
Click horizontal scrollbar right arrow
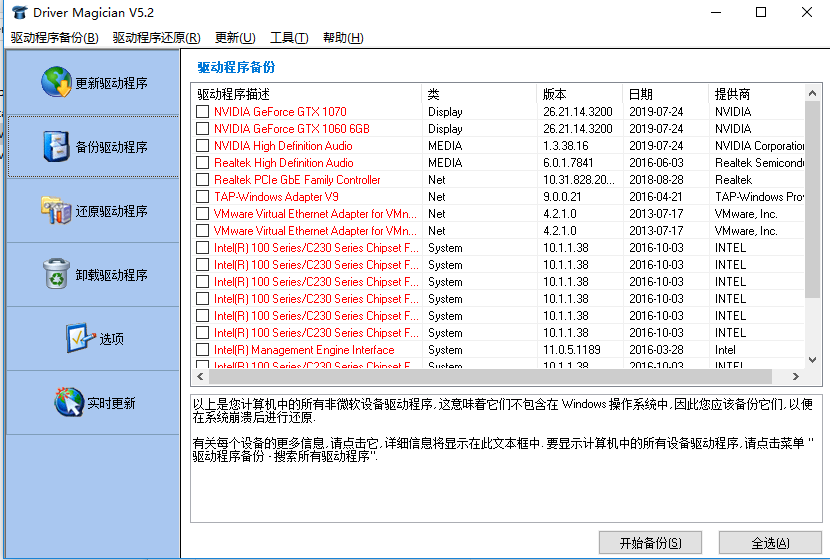point(796,376)
